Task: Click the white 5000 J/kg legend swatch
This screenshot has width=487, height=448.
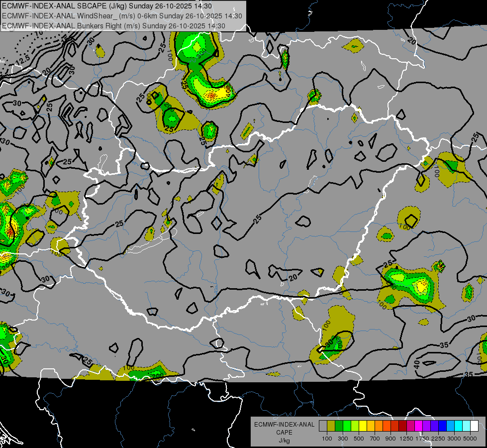Action: click(474, 426)
